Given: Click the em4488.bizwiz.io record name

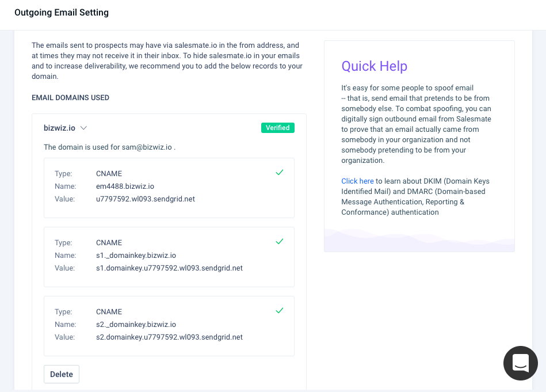Looking at the screenshot, I should (125, 187).
